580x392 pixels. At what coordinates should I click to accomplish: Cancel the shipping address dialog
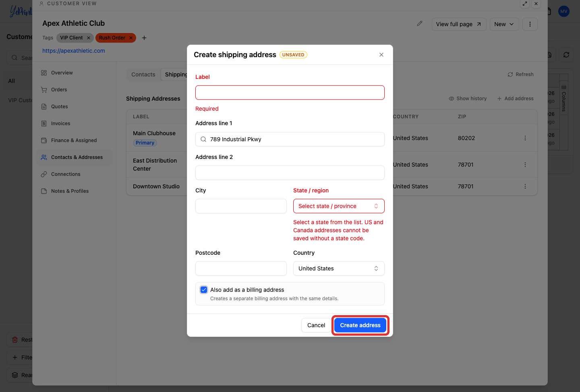click(x=316, y=325)
